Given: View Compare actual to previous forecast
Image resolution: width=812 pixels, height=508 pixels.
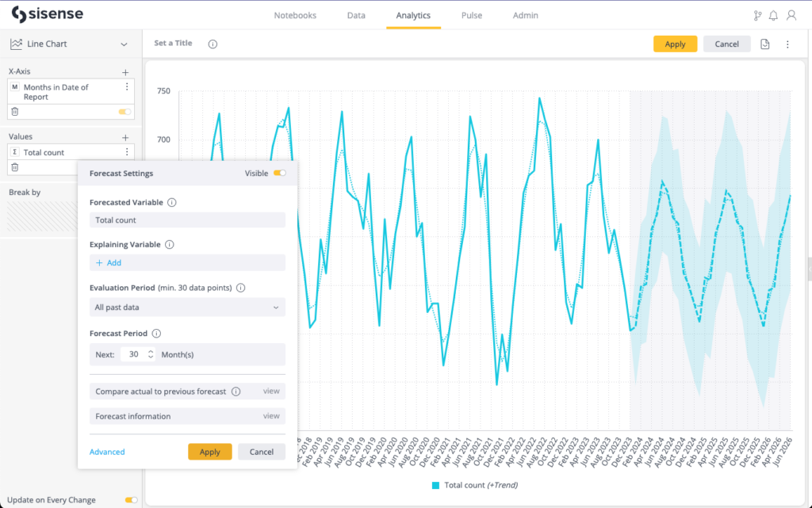Looking at the screenshot, I should pos(271,391).
